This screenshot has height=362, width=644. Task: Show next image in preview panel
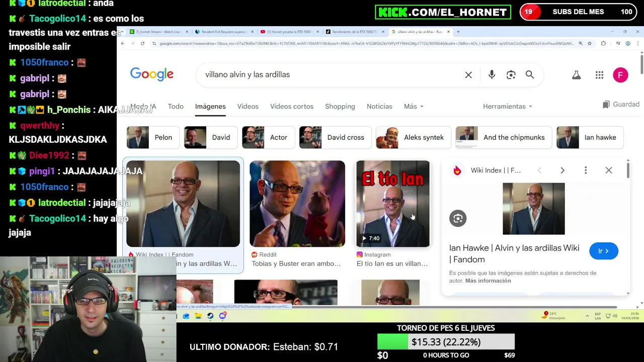(562, 170)
